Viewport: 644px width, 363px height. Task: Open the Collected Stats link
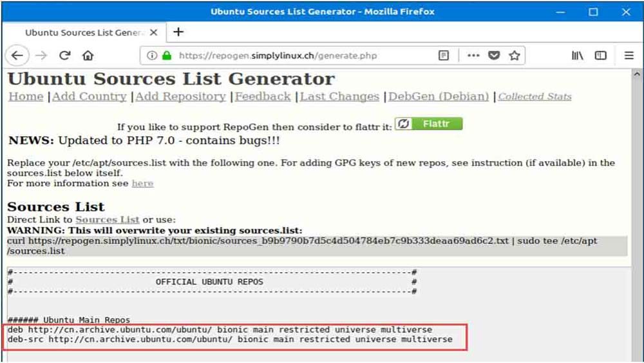click(x=535, y=97)
